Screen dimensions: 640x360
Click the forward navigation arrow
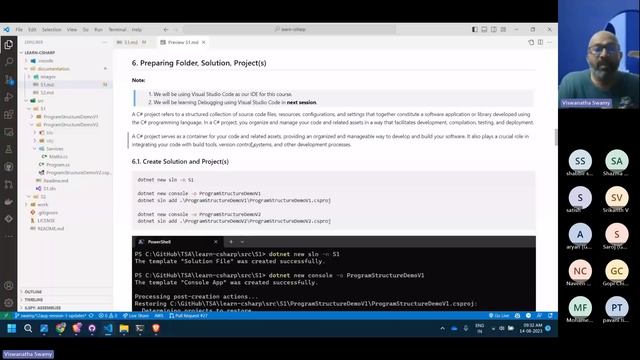176,29
